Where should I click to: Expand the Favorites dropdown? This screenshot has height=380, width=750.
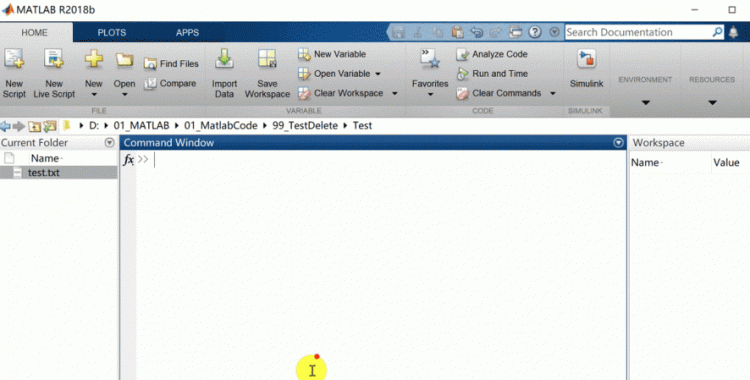tap(430, 94)
